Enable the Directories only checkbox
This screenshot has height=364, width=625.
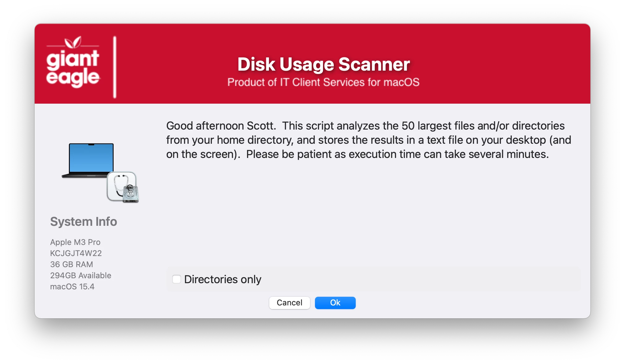click(x=177, y=279)
